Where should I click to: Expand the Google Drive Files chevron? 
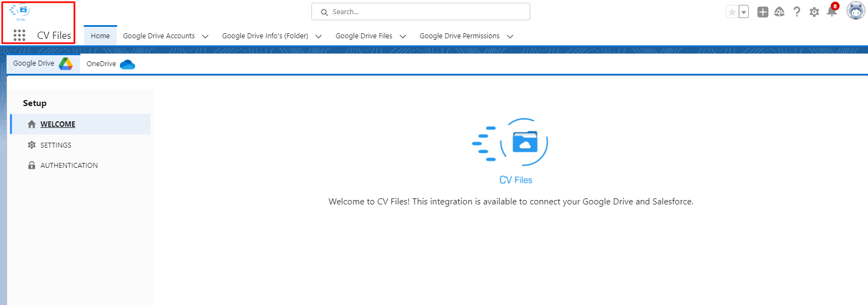(x=403, y=37)
